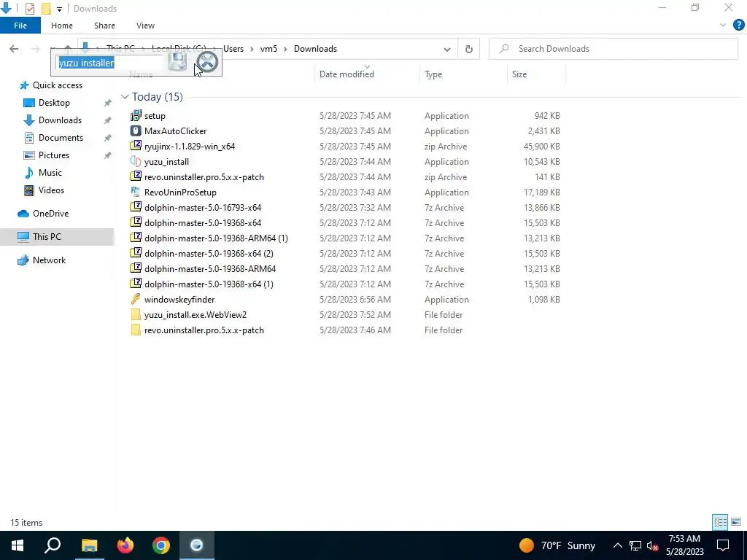Image resolution: width=747 pixels, height=560 pixels.
Task: Open the Help question mark icon
Action: (738, 26)
